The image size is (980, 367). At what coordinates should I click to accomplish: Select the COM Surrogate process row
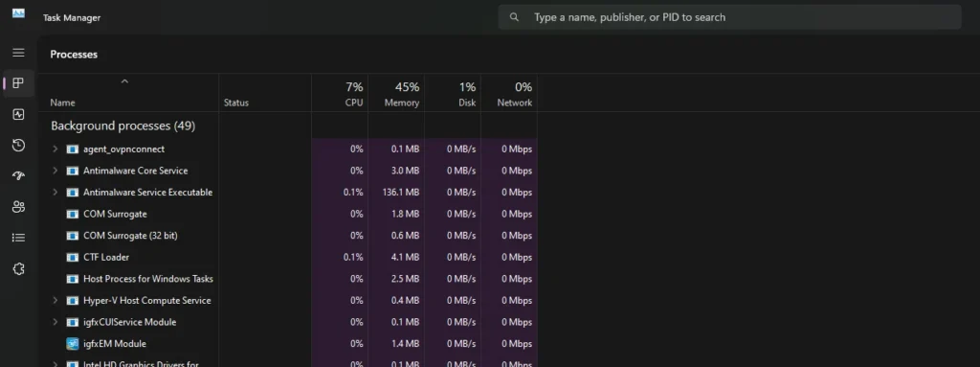(287, 214)
